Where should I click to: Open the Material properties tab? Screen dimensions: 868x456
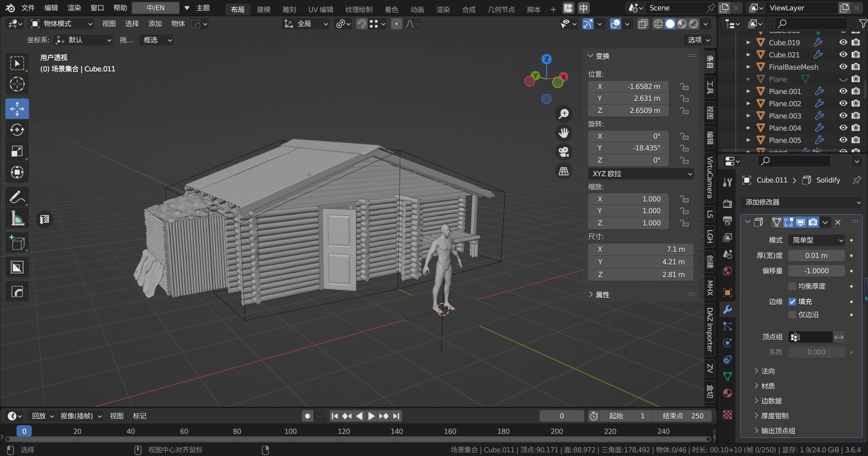point(727,393)
